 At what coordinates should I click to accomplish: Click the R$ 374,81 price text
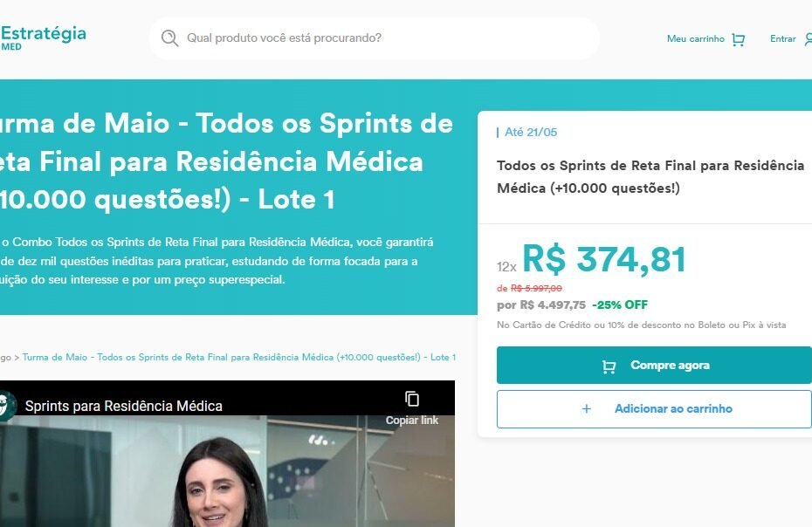point(604,259)
